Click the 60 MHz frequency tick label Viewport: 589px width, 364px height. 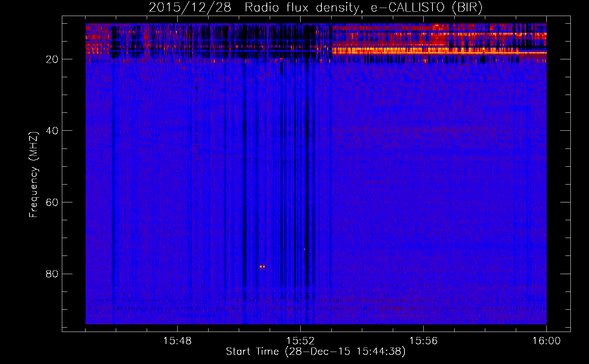coord(52,202)
